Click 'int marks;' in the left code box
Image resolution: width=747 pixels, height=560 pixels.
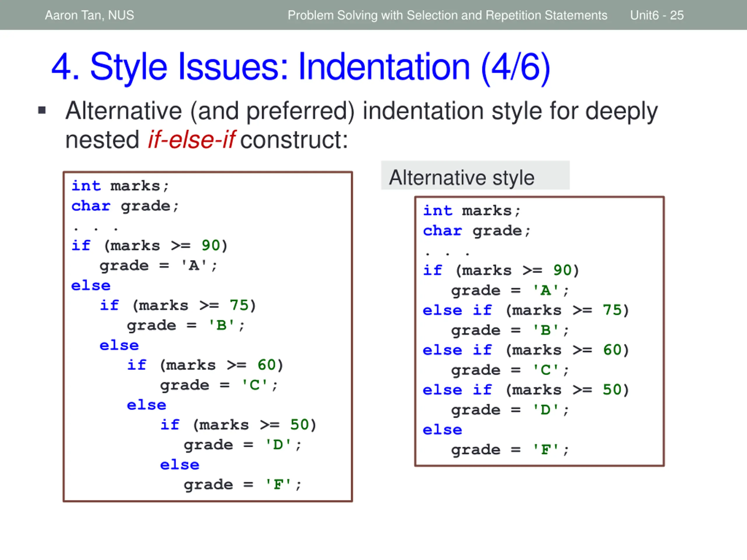[x=120, y=186]
